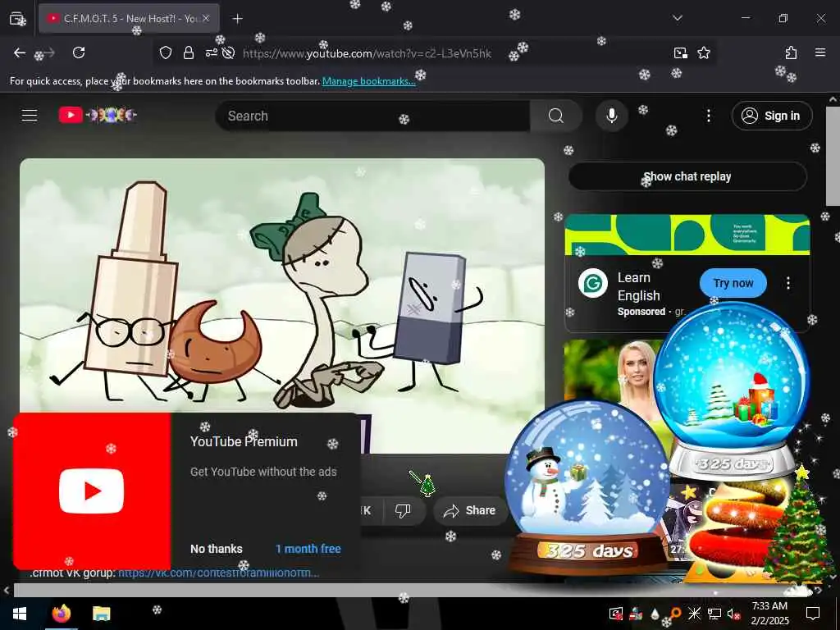The width and height of the screenshot is (840, 630).
Task: Click the Grammarly ad logo
Action: 593,283
